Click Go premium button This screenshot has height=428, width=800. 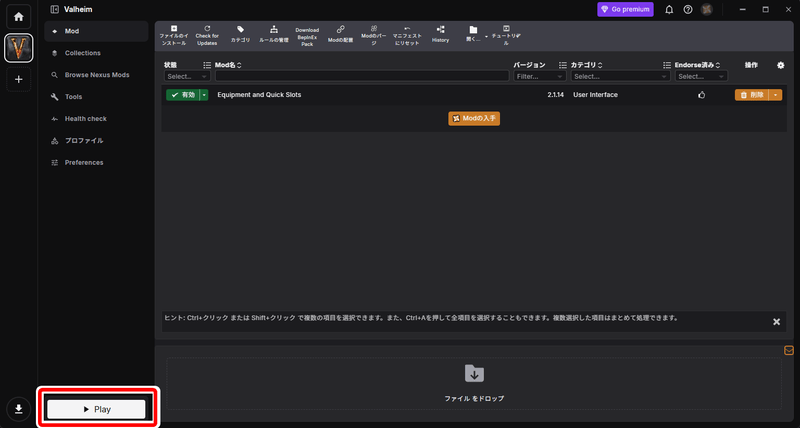pyautogui.click(x=625, y=9)
